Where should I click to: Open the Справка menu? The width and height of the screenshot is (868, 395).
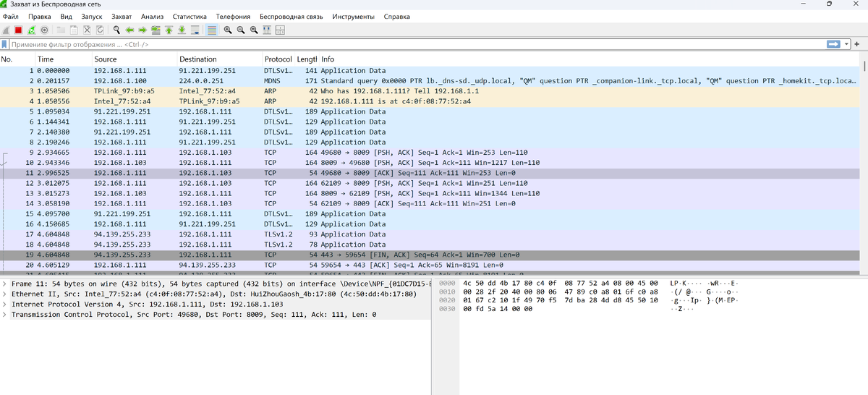[x=396, y=16]
